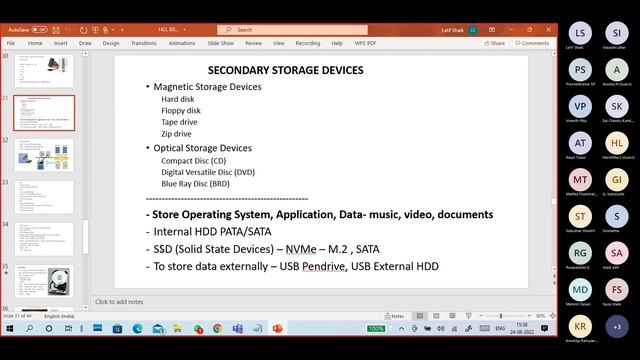Screen dimensions: 640x360
Task: Click the 'Blue Ray Disc (BRD)' line
Action: tap(195, 184)
